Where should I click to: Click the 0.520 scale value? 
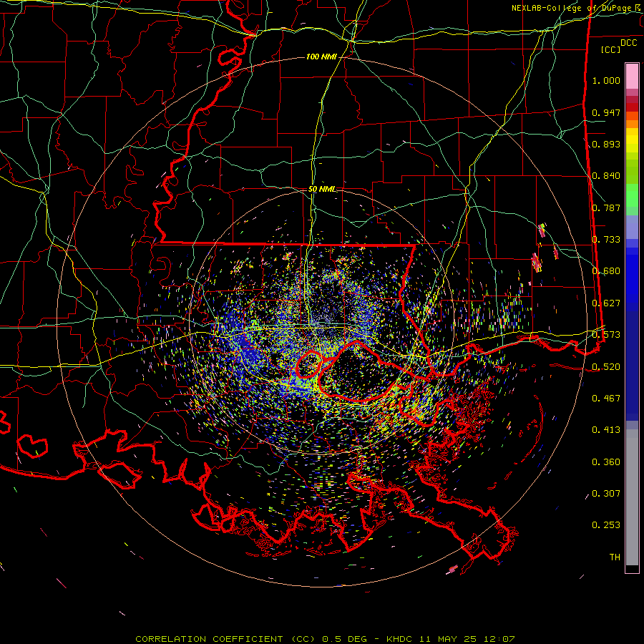[x=606, y=367]
